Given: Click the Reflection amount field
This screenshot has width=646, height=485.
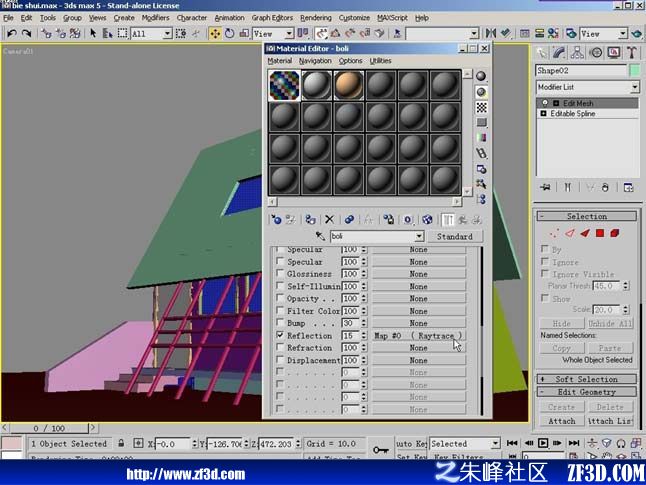Looking at the screenshot, I should [x=350, y=335].
